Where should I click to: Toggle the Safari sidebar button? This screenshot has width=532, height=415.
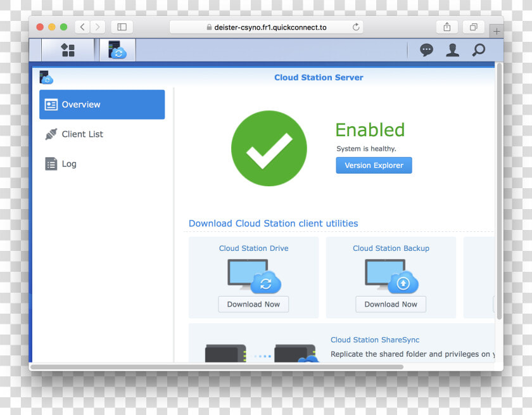(x=122, y=27)
